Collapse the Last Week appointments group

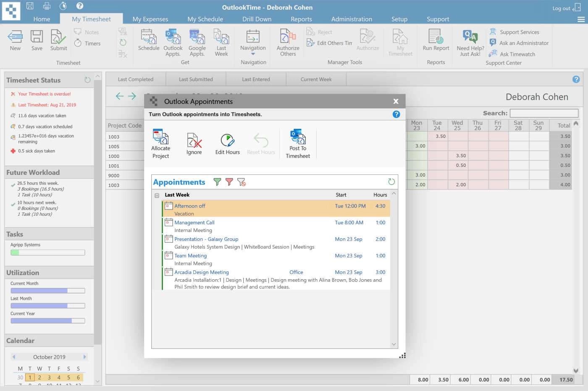(157, 195)
